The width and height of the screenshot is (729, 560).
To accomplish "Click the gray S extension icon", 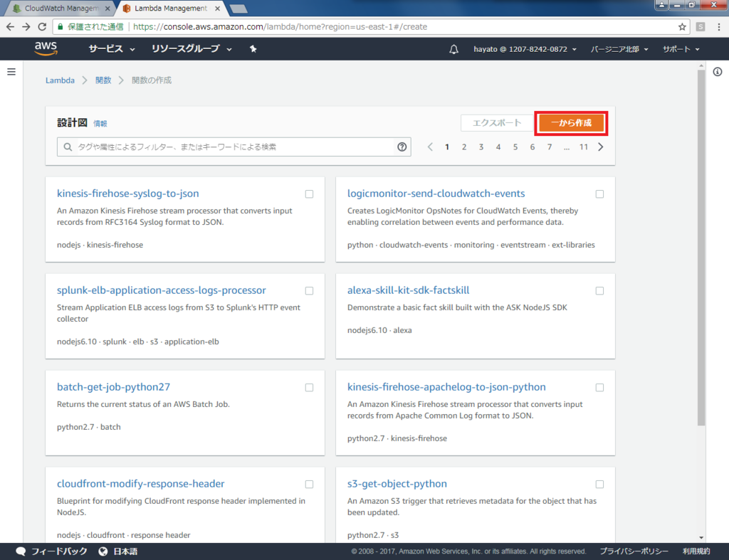I will [701, 27].
